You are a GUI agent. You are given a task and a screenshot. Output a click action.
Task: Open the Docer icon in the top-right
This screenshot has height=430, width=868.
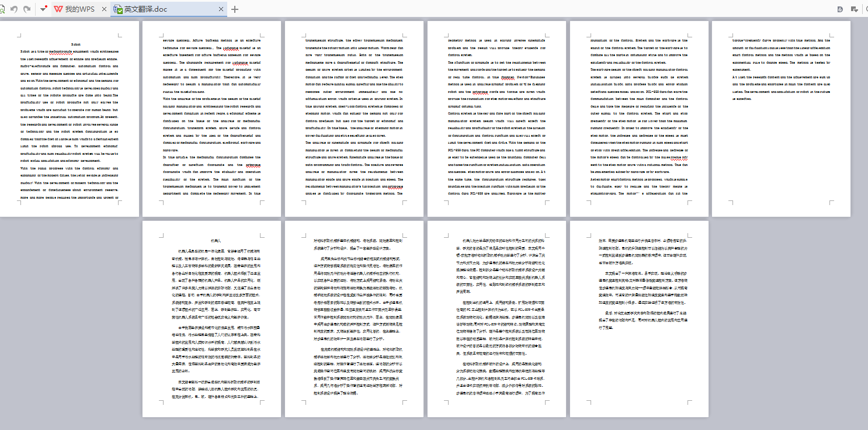click(840, 9)
